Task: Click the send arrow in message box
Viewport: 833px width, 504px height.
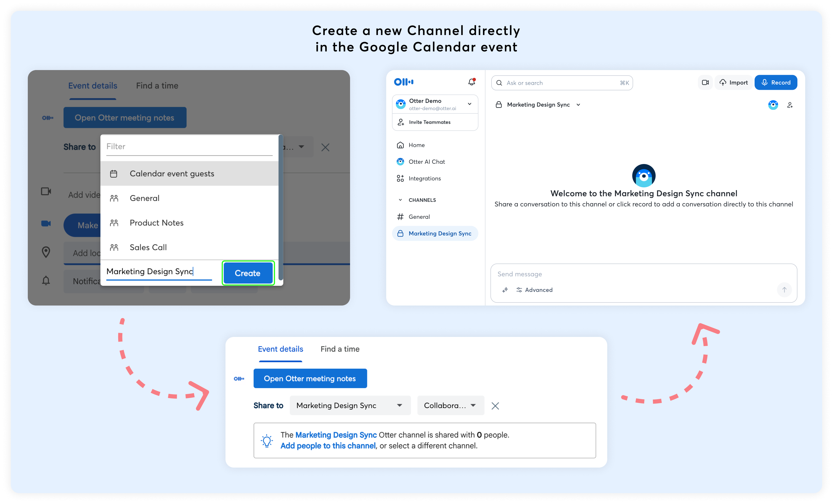Action: [x=784, y=290]
